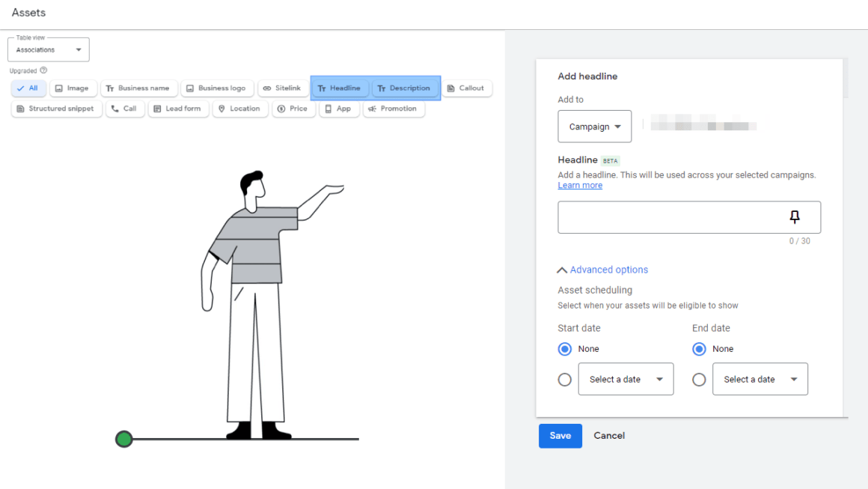Show only Sitelink assets
The height and width of the screenshot is (489, 868).
coord(283,88)
